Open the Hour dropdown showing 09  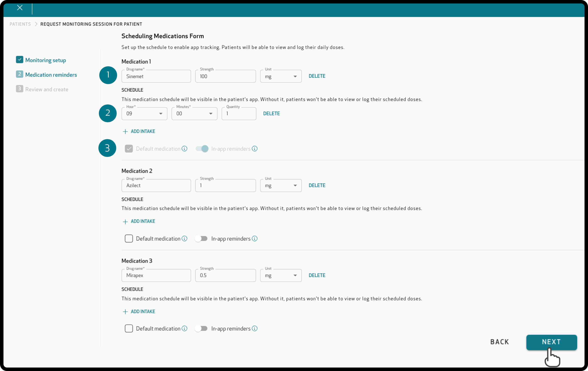pyautogui.click(x=144, y=114)
